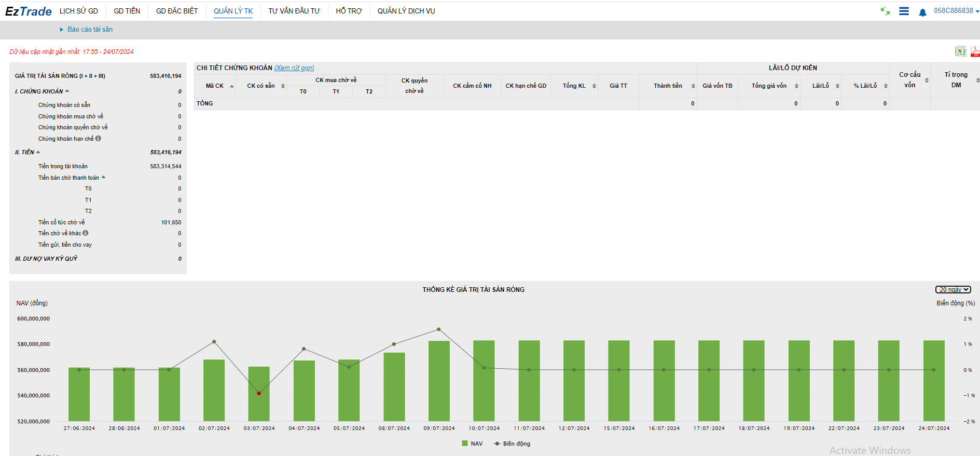Show info for Chứng khoán hạn chế
Screen dimensions: 980x456
tap(98, 138)
